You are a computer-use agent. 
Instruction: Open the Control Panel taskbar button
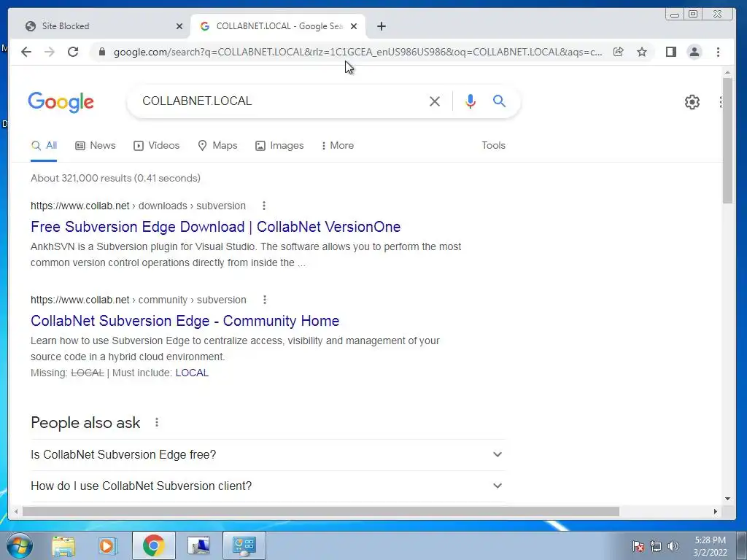(x=244, y=545)
